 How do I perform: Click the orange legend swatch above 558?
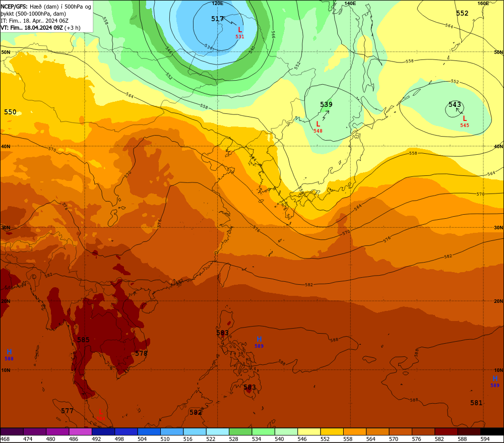click(x=354, y=431)
